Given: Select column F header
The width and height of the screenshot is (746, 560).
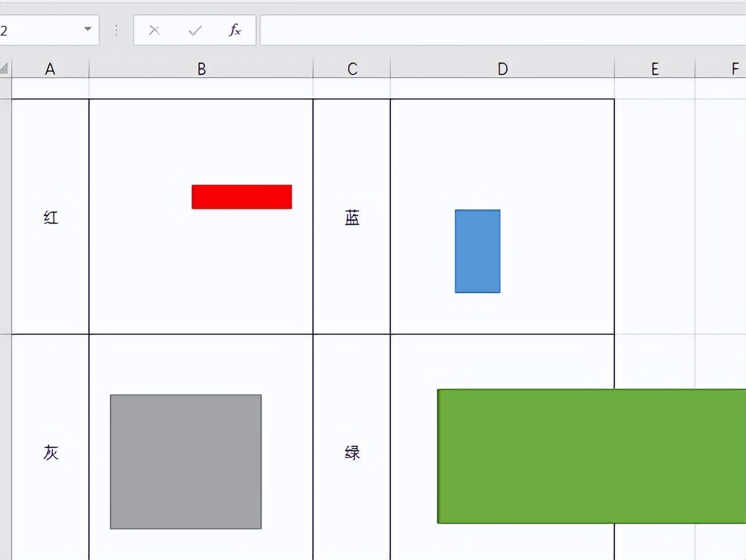Looking at the screenshot, I should (x=721, y=69).
